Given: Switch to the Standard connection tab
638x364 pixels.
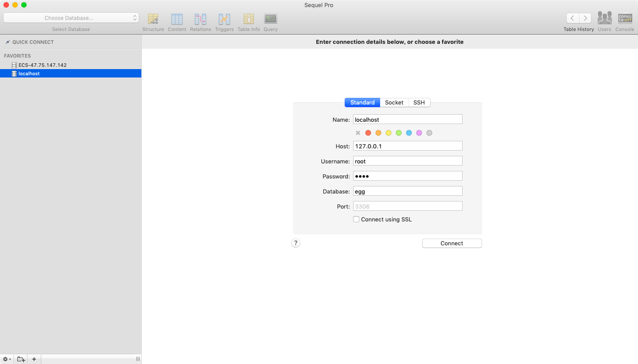Looking at the screenshot, I should (362, 102).
